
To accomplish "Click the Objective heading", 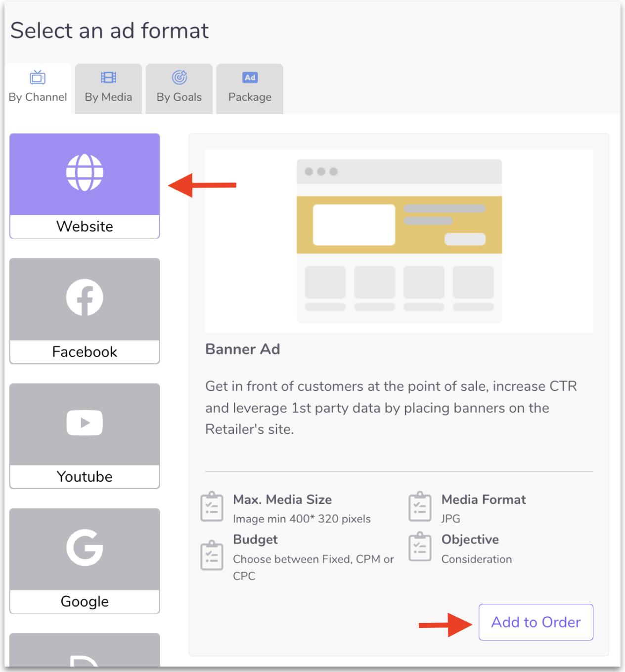I will coord(470,540).
